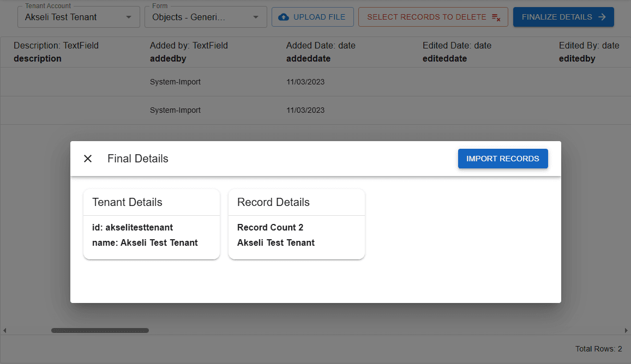The height and width of the screenshot is (364, 631).
Task: Click the UPLOAD FILE button
Action: 313,17
